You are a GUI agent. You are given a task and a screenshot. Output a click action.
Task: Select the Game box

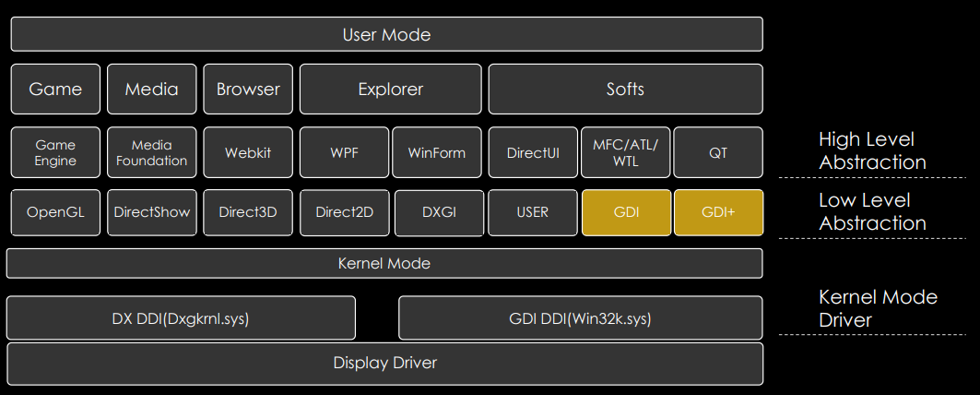pyautogui.click(x=55, y=89)
